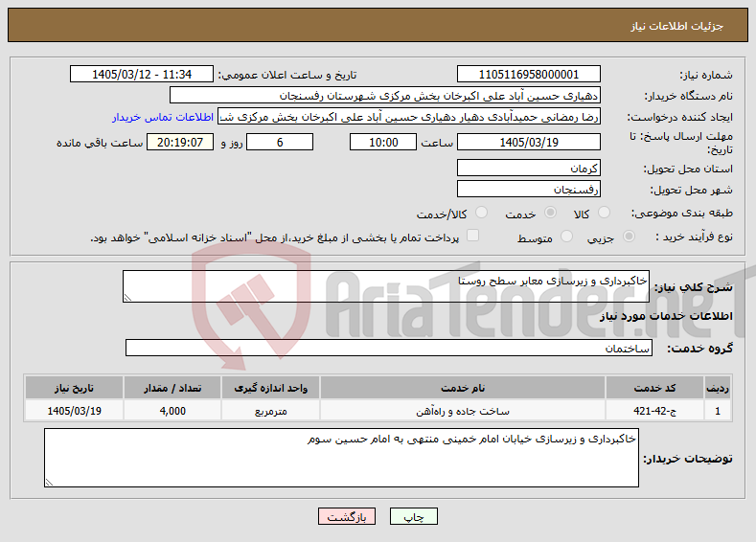Click the remaining days field showing 6
756x542 pixels.
[280, 142]
